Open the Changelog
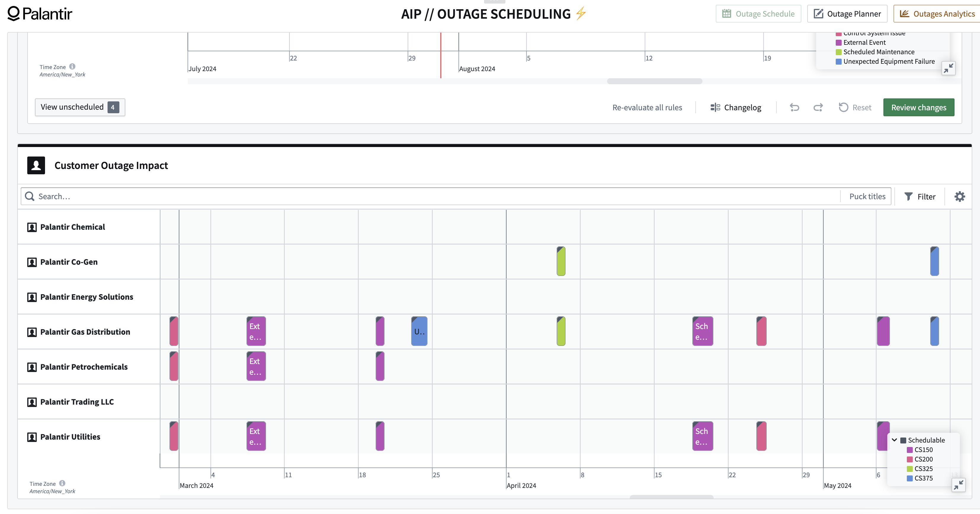Image resolution: width=980 pixels, height=514 pixels. pyautogui.click(x=736, y=107)
